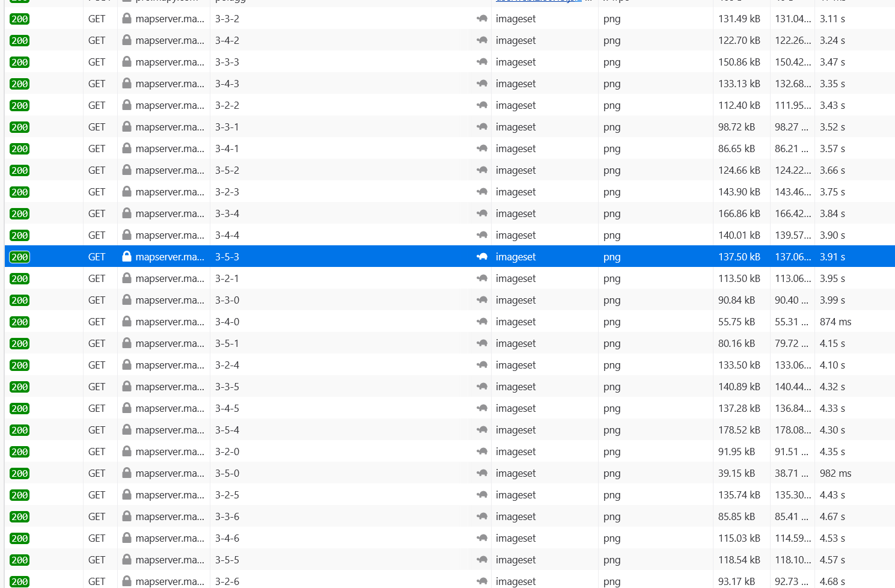Click the lock icon in the 3-3-2 row
The width and height of the screenshot is (895, 588).
click(x=127, y=19)
